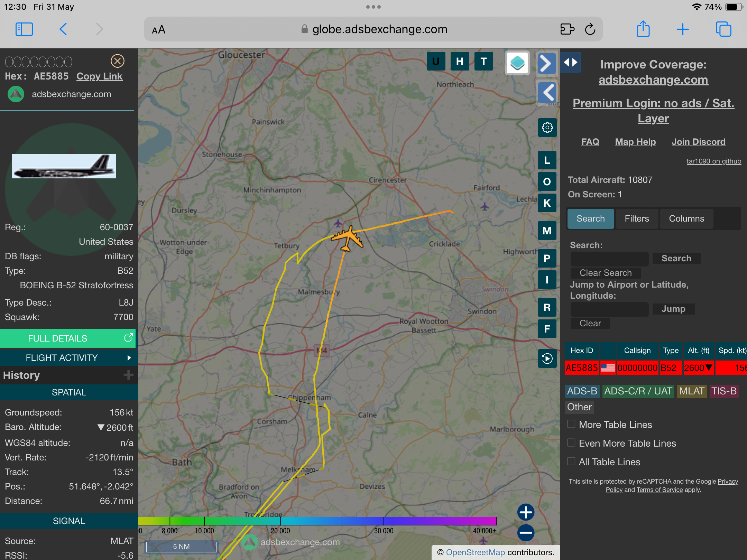Open the map layer switcher
This screenshot has width=747, height=560.
(517, 63)
